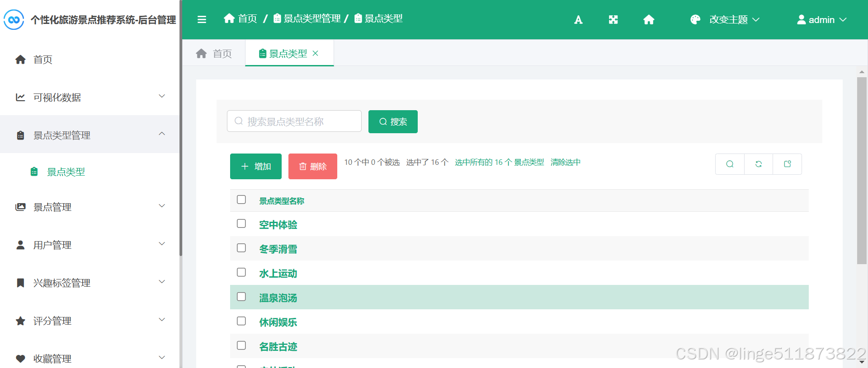The height and width of the screenshot is (368, 868).
Task: Click the scrollbar down arrow
Action: [862, 362]
